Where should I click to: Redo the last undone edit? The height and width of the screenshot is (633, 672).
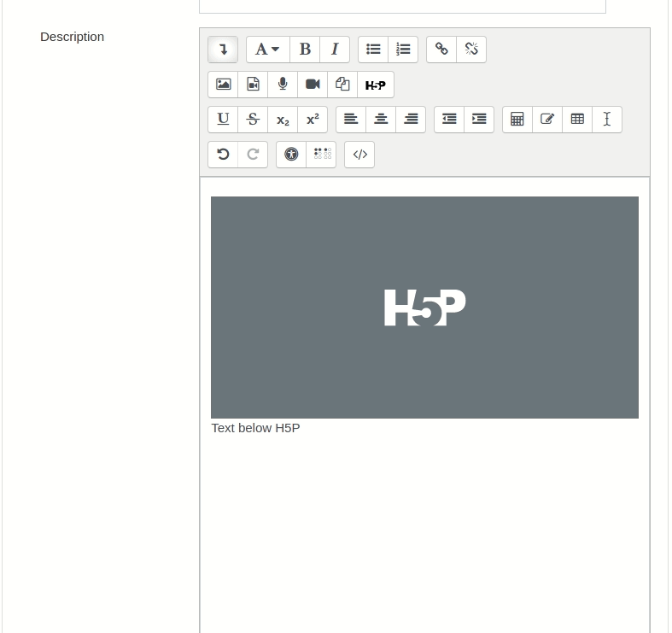click(253, 155)
